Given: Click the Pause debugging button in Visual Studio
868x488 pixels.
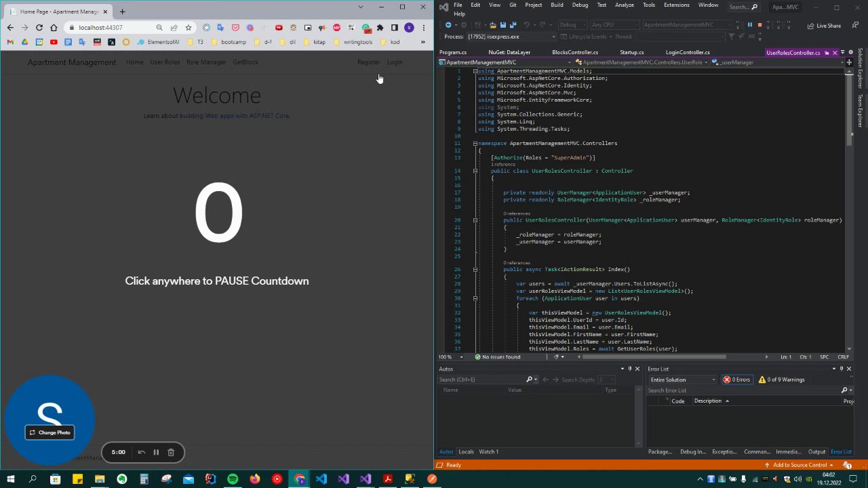Looking at the screenshot, I should (x=749, y=25).
